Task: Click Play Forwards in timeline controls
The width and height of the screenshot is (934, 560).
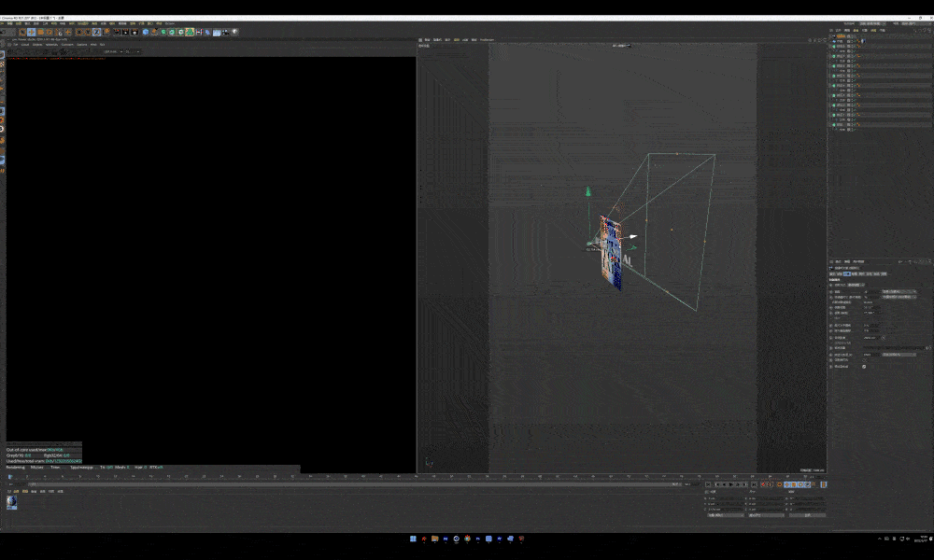Action: coord(731,484)
